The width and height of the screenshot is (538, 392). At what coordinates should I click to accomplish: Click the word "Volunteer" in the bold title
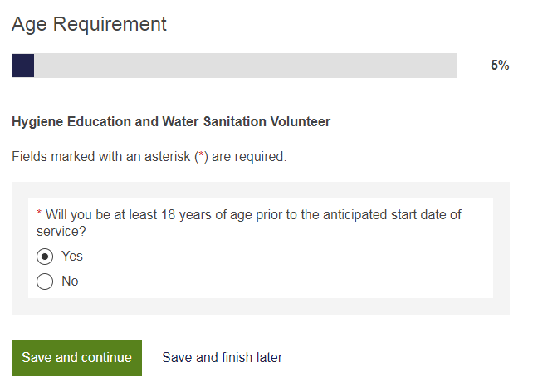point(300,122)
